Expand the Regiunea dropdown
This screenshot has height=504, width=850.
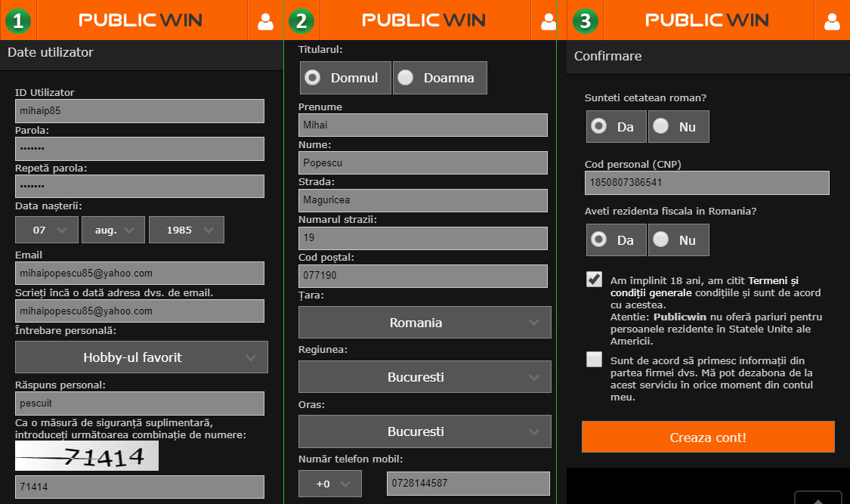pos(423,376)
